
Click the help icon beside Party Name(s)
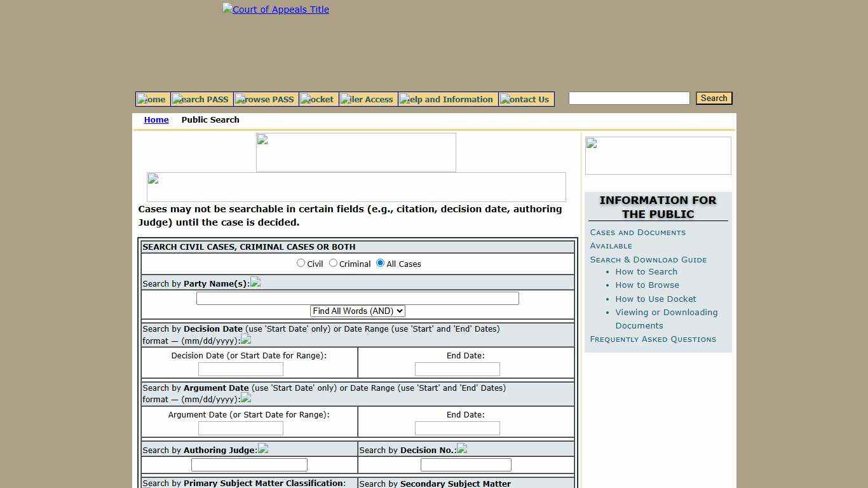[x=255, y=283]
